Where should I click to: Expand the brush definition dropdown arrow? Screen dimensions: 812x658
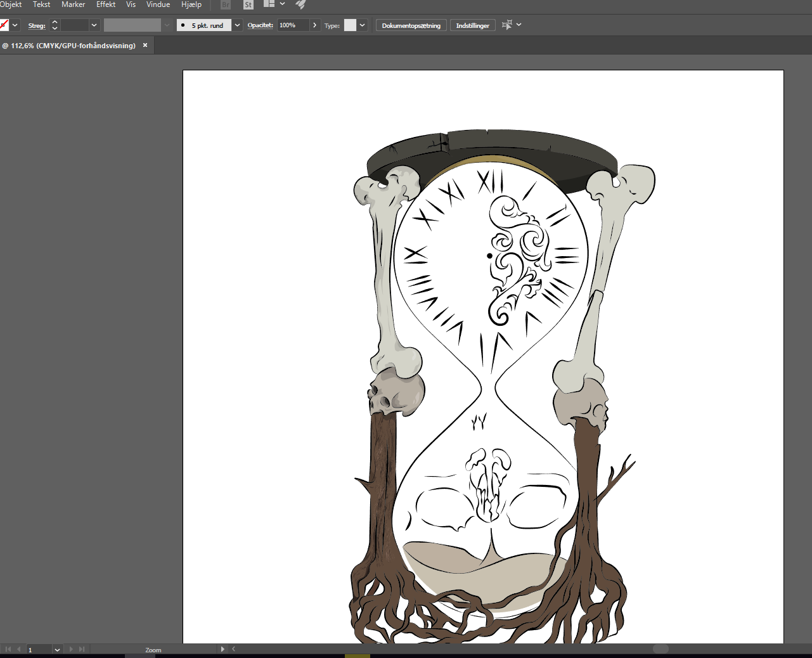pos(237,25)
